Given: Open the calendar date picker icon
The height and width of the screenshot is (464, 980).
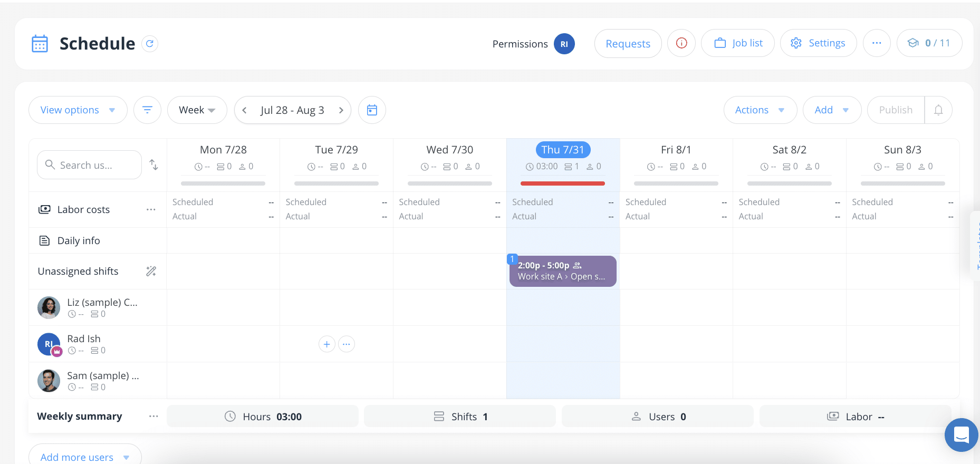Looking at the screenshot, I should tap(372, 110).
